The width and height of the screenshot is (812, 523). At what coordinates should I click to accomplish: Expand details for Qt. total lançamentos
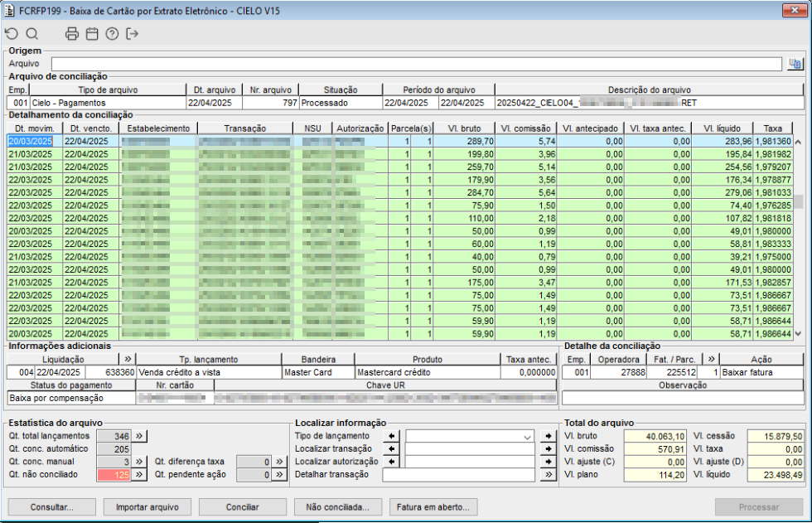pos(140,435)
